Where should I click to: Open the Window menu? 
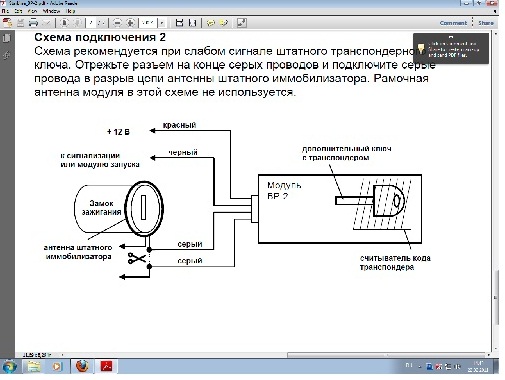(x=51, y=11)
